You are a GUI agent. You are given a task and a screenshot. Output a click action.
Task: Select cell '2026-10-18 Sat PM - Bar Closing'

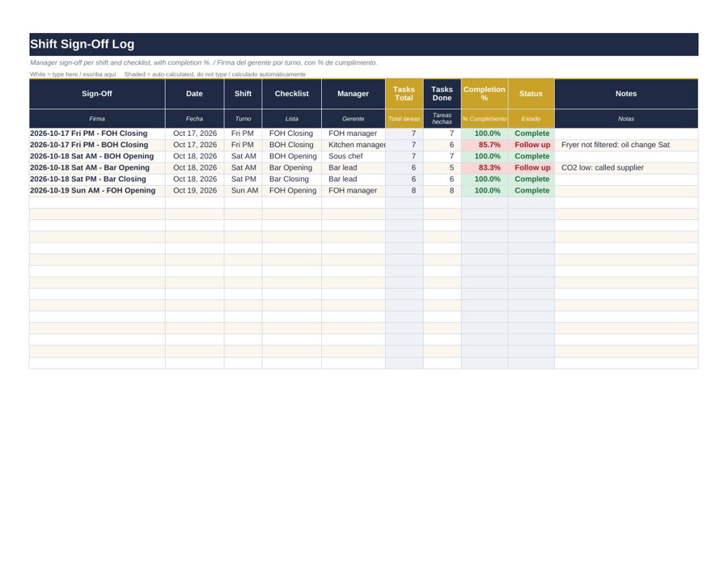click(x=97, y=180)
